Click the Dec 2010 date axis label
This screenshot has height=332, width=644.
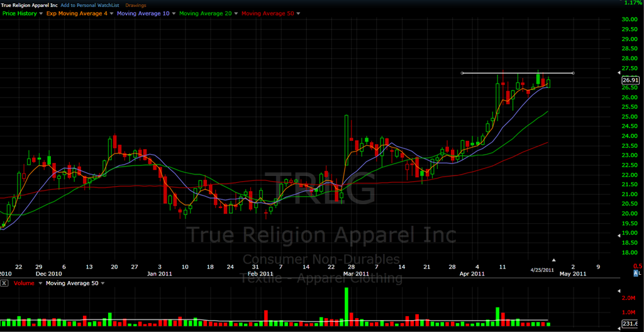pyautogui.click(x=48, y=274)
